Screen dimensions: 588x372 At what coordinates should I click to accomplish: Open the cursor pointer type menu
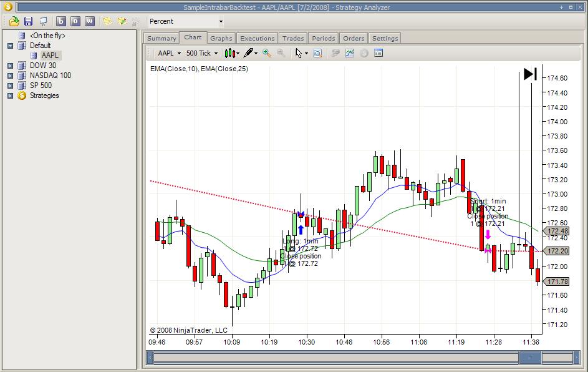click(x=301, y=53)
